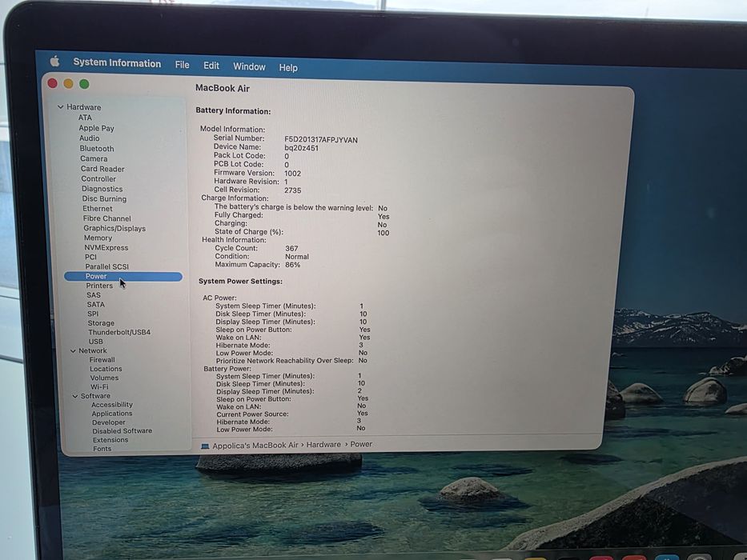Open the System Information menu
This screenshot has width=747, height=560.
point(117,63)
